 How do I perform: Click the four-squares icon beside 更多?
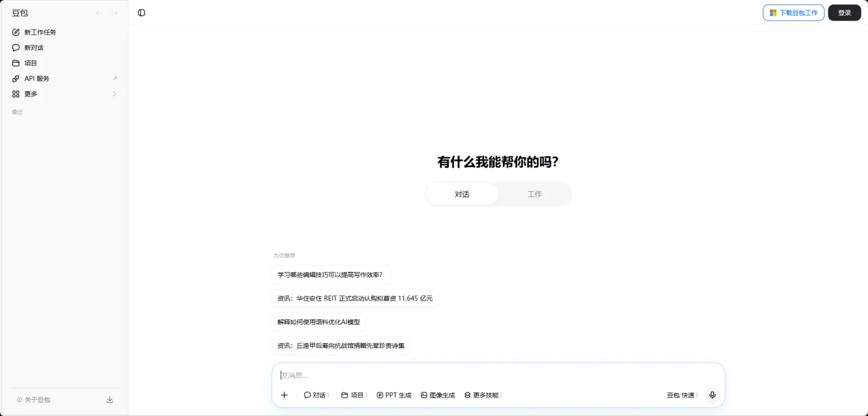click(x=16, y=94)
